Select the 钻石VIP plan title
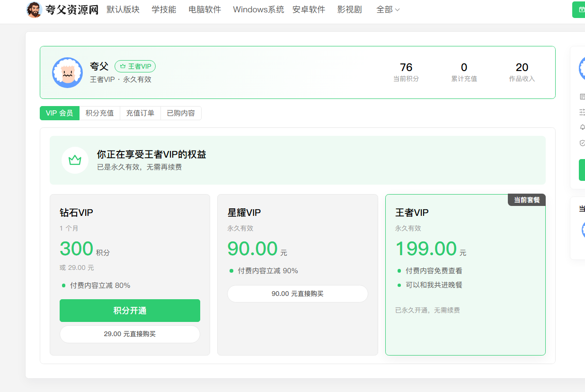The width and height of the screenshot is (585, 392). (76, 213)
